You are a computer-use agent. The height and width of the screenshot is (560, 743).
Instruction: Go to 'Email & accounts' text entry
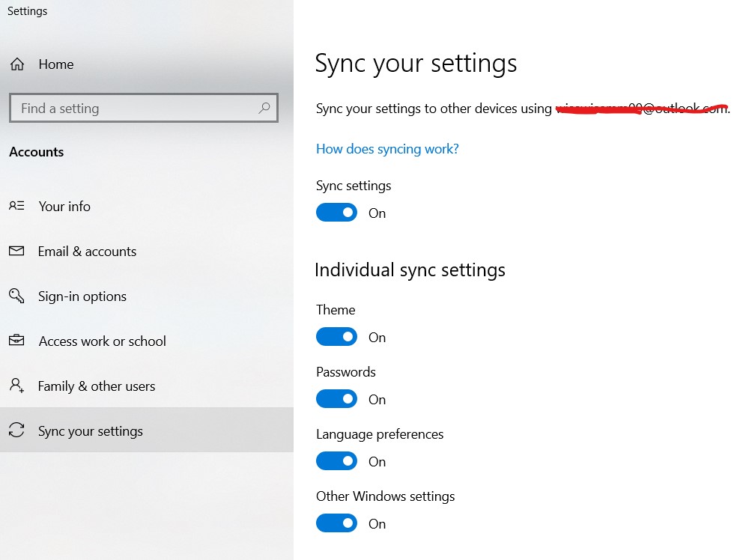point(87,252)
